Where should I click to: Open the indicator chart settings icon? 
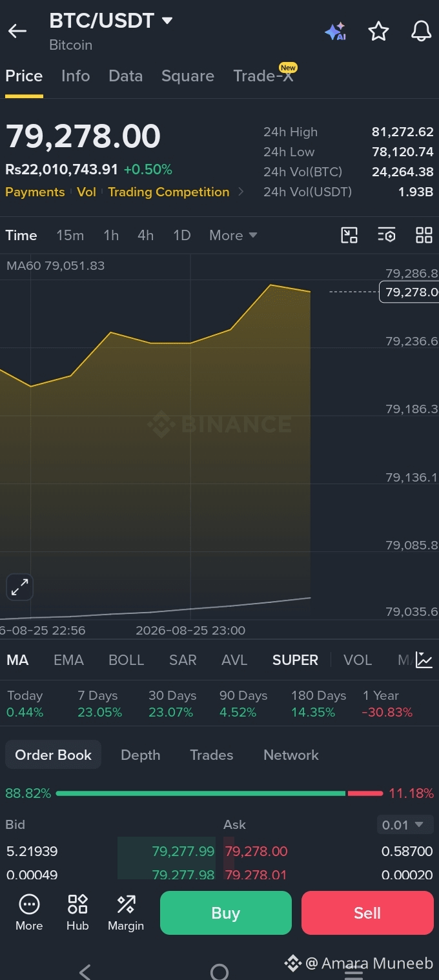[424, 660]
